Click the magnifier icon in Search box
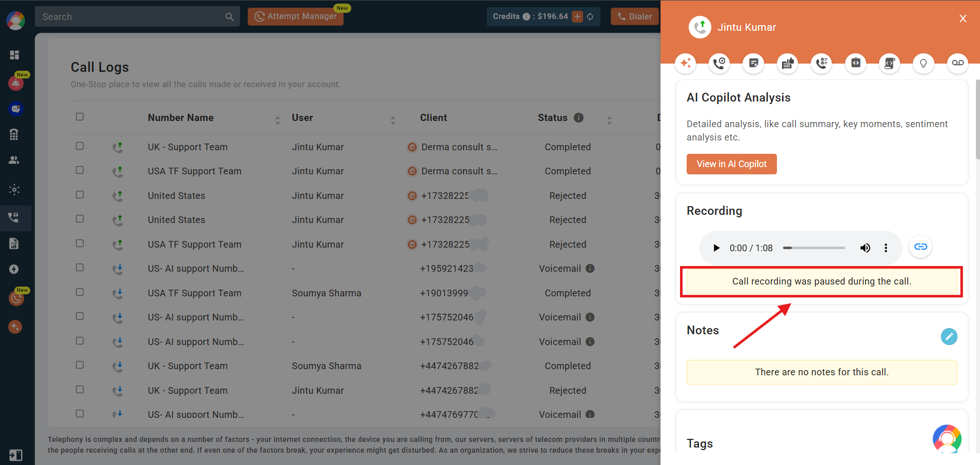This screenshot has width=980, height=465. click(x=229, y=17)
